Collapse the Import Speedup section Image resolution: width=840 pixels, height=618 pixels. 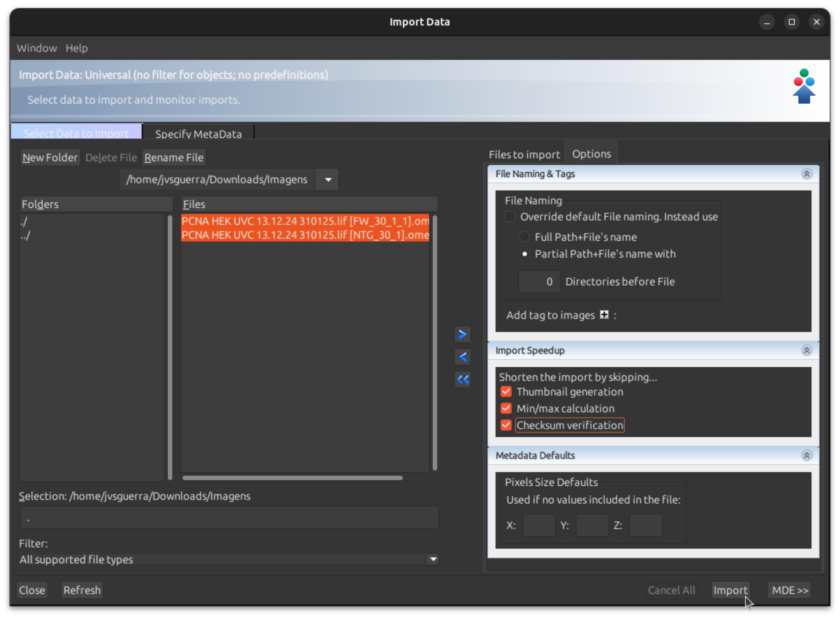point(807,351)
